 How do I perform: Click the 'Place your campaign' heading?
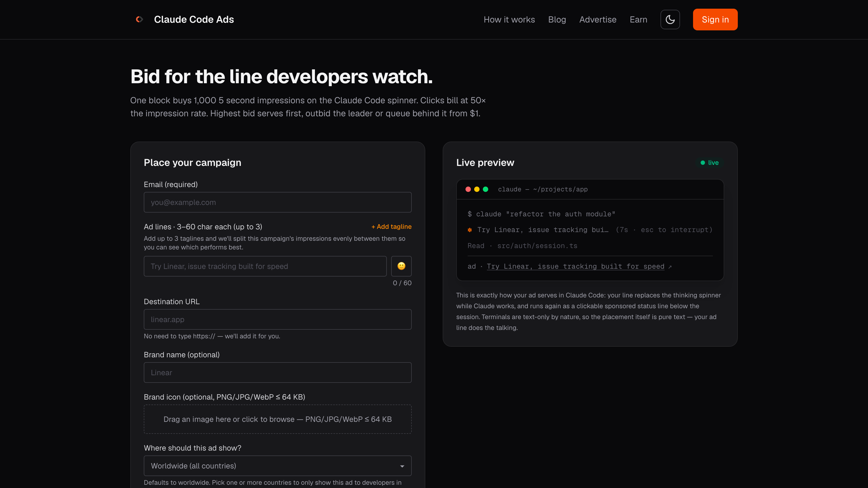point(192,163)
